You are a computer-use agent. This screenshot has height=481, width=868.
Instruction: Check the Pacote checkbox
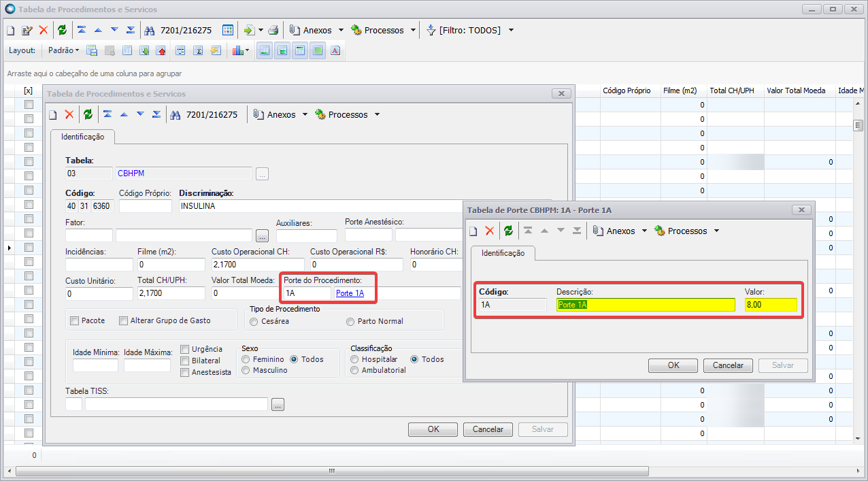coord(75,320)
